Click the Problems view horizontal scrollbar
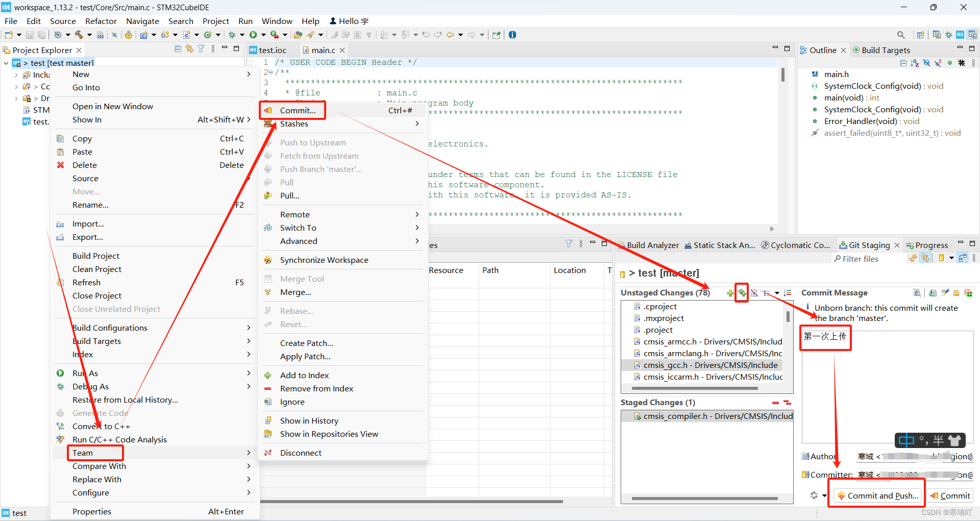 [411, 502]
